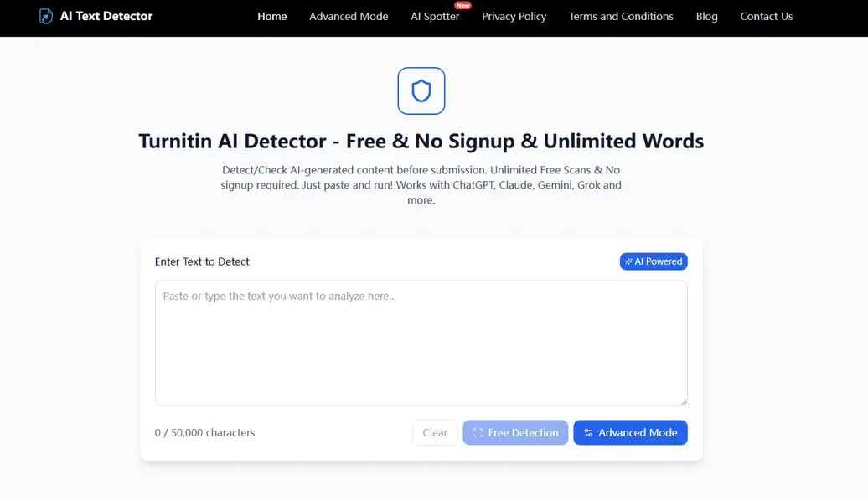Click the red New badge on AI Spotter
Image resolution: width=868 pixels, height=501 pixels.
click(x=462, y=5)
